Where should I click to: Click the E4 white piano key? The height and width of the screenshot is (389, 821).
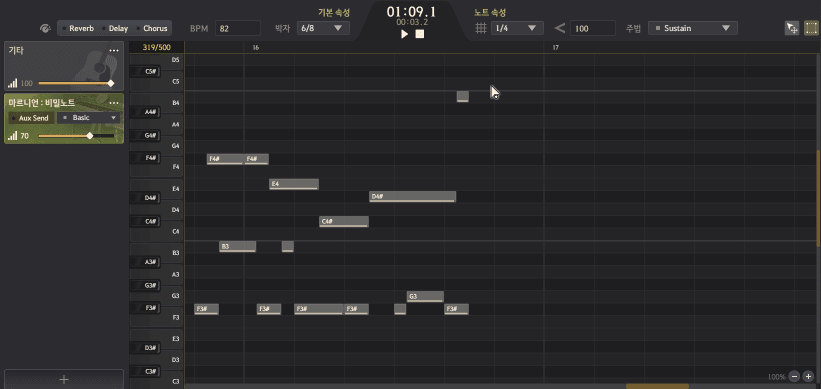pos(171,188)
